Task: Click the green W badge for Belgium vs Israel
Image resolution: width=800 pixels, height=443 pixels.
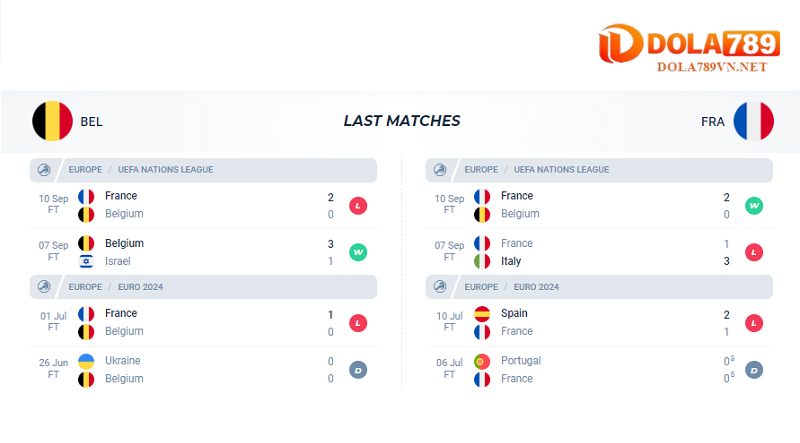Action: tap(358, 252)
